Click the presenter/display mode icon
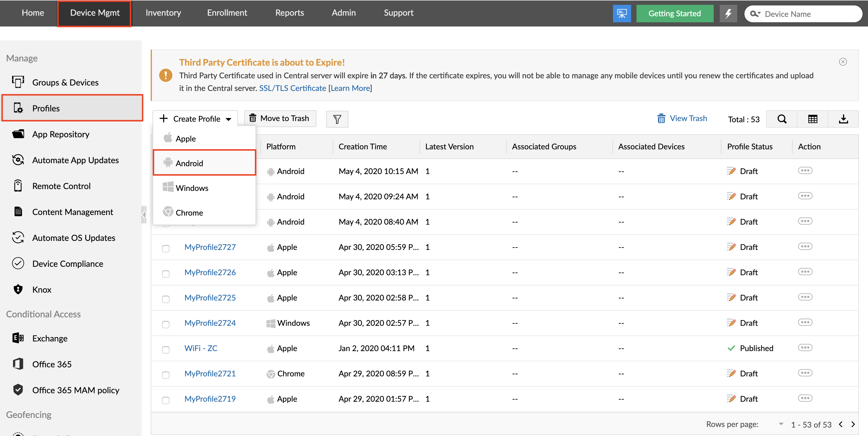Viewport: 868px width, 436px height. 621,12
